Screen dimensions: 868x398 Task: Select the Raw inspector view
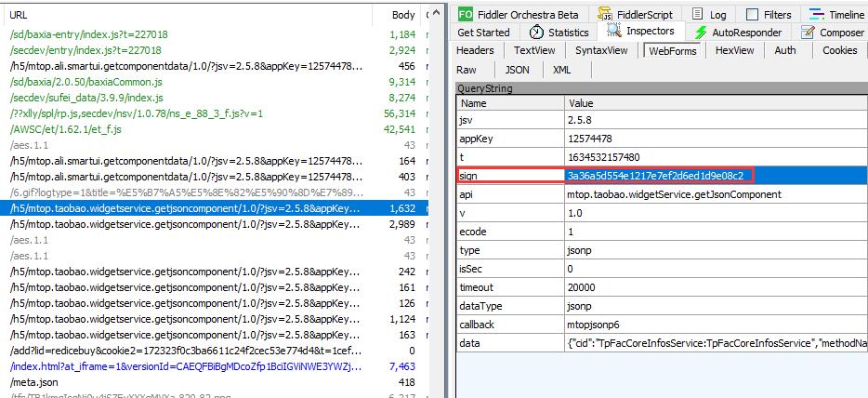pyautogui.click(x=467, y=70)
